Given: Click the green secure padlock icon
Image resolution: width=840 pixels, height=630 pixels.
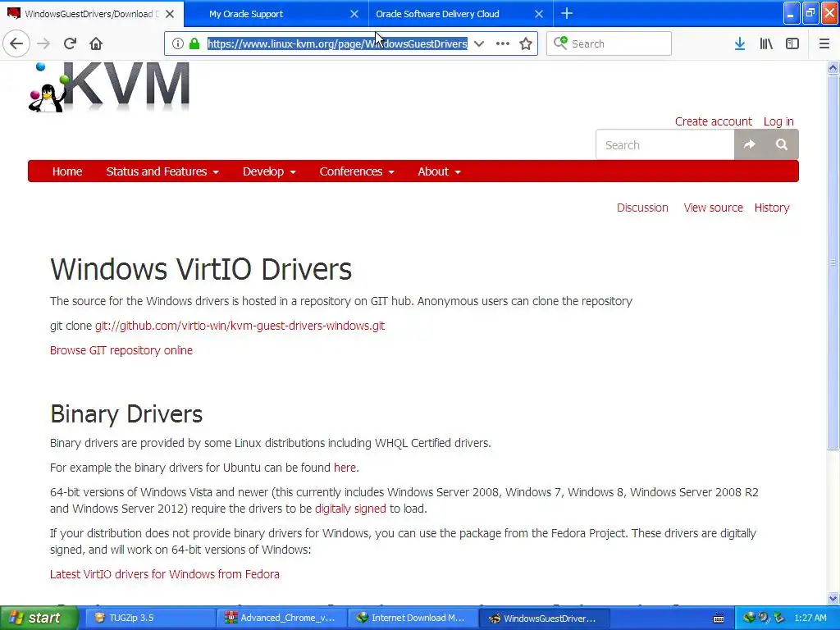Looking at the screenshot, I should click(x=194, y=43).
